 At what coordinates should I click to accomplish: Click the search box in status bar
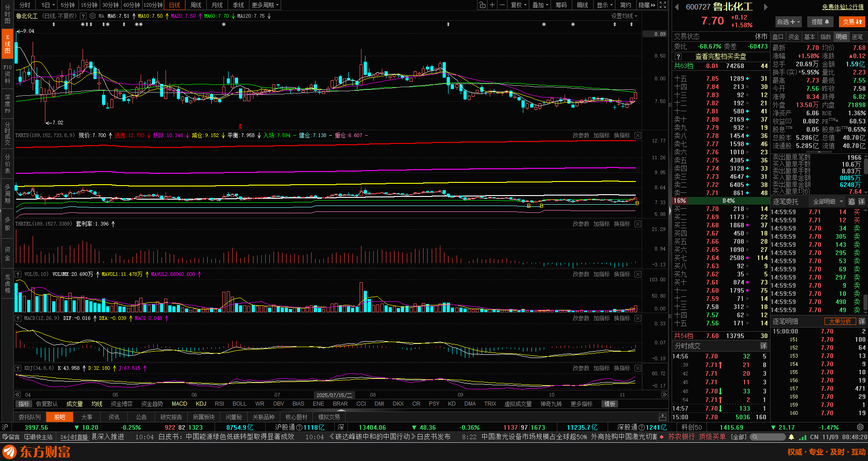(x=767, y=437)
